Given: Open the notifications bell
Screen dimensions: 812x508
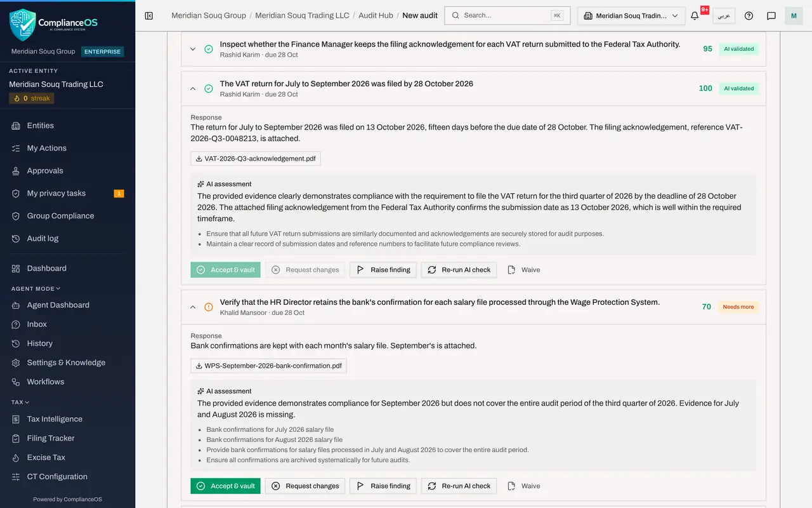Looking at the screenshot, I should pyautogui.click(x=695, y=16).
